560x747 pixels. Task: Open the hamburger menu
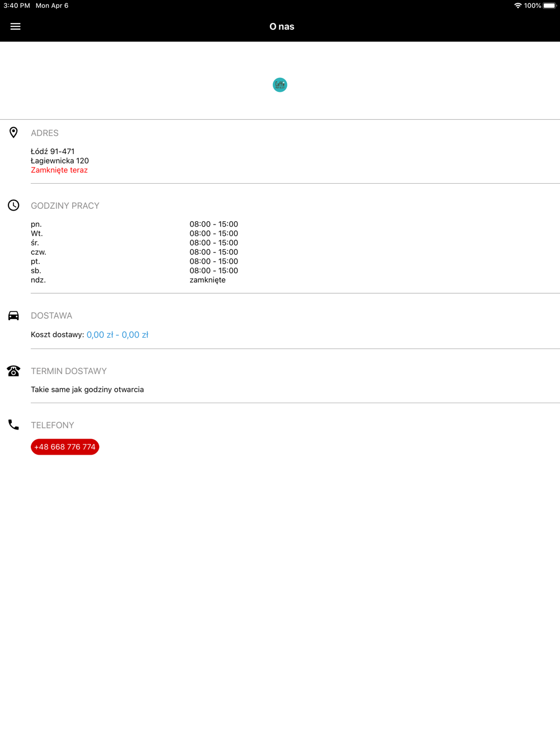click(16, 26)
